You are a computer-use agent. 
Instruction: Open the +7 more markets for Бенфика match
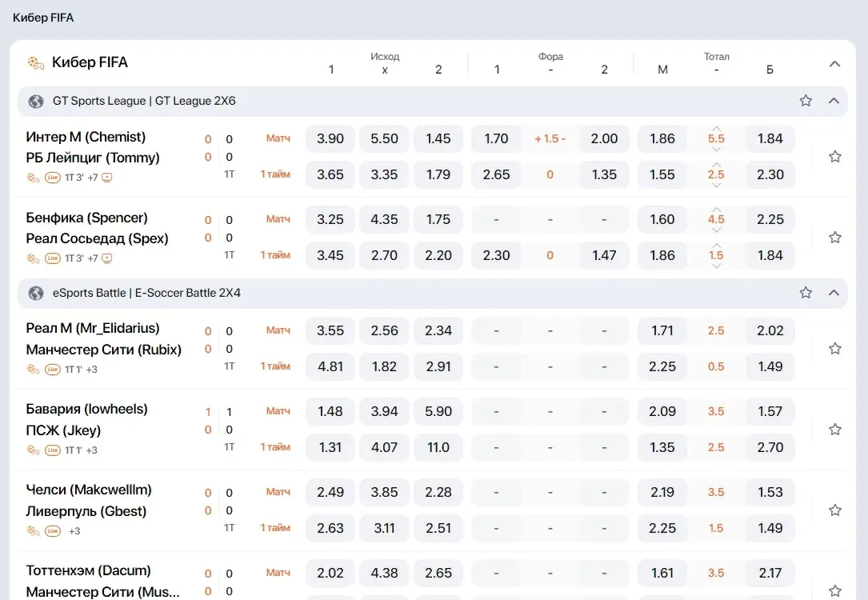93,258
